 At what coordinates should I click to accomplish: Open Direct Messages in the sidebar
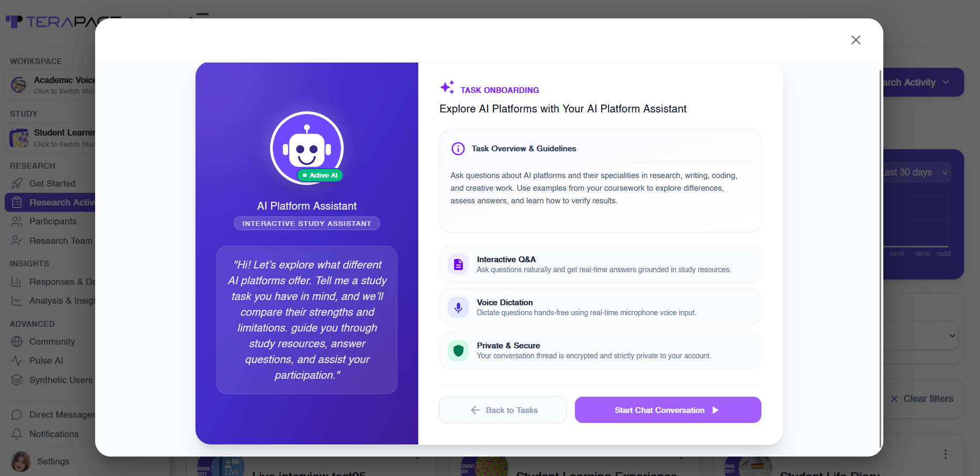[62, 415]
